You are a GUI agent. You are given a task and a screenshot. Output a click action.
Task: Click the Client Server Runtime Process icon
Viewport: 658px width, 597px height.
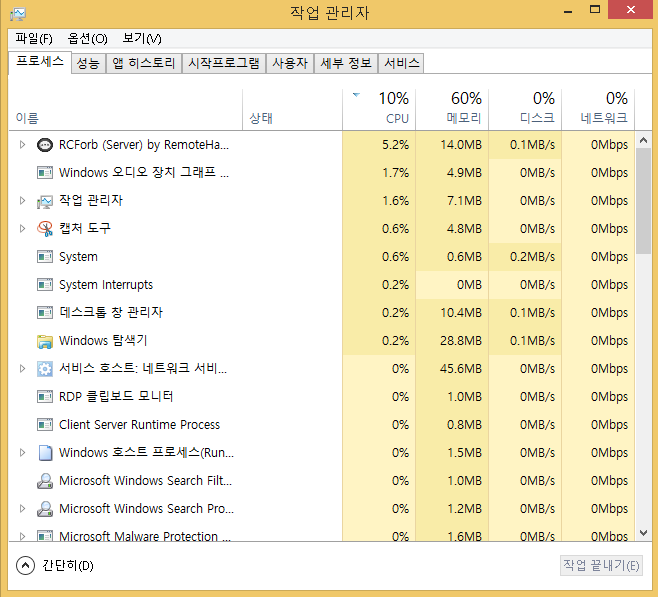click(x=45, y=425)
